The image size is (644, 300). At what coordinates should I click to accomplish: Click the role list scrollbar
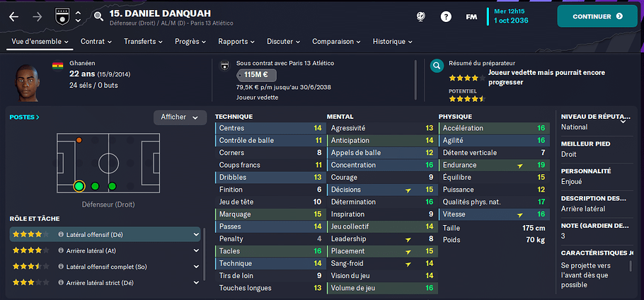[x=204, y=255]
